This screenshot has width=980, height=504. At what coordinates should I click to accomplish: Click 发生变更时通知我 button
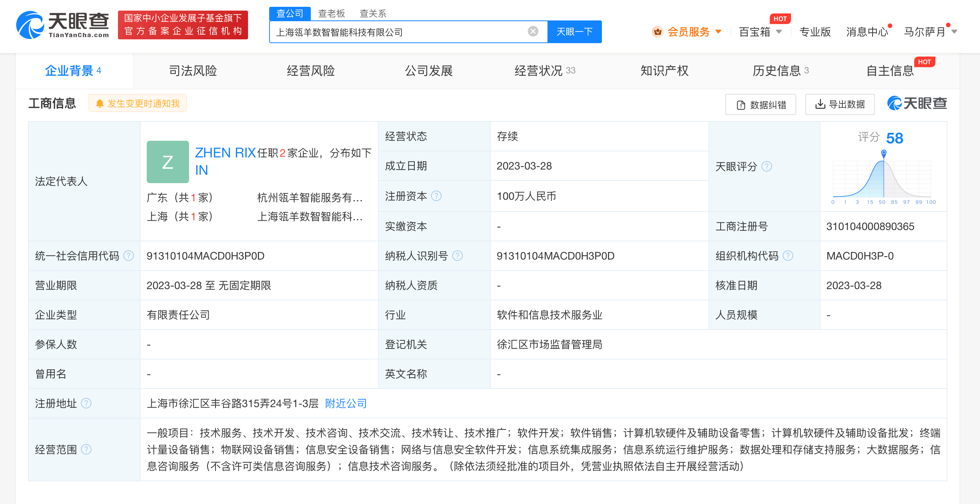point(137,103)
